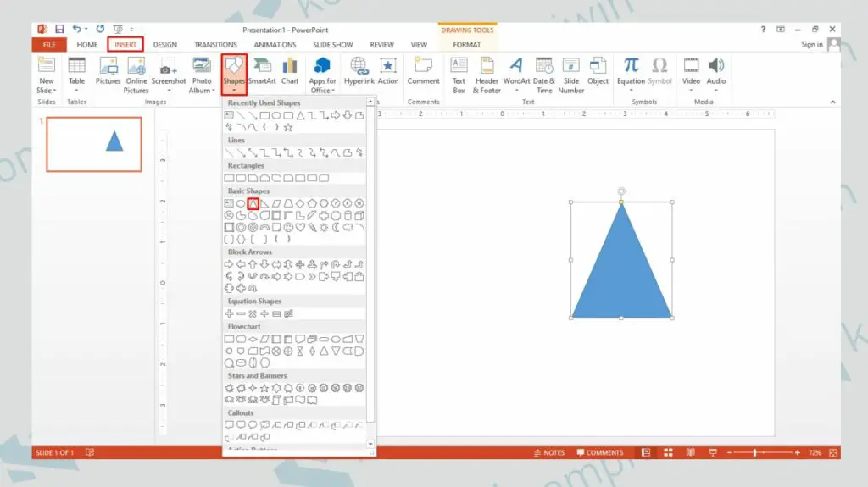868x487 pixels.
Task: Open the Drawing Tools FORMAT tab
Action: click(x=467, y=45)
